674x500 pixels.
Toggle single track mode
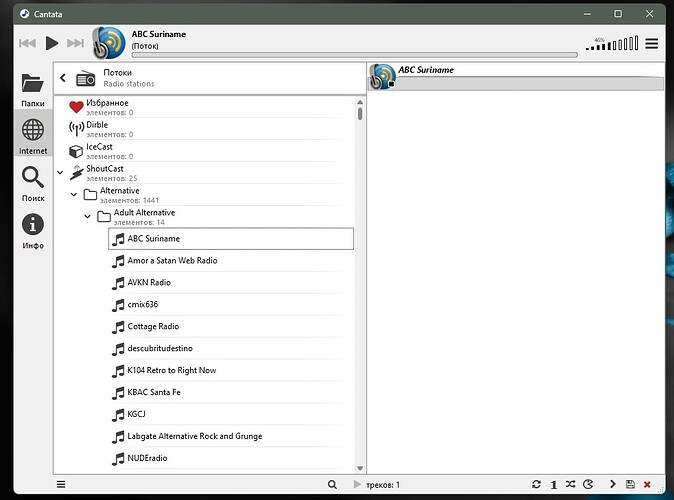[554, 485]
